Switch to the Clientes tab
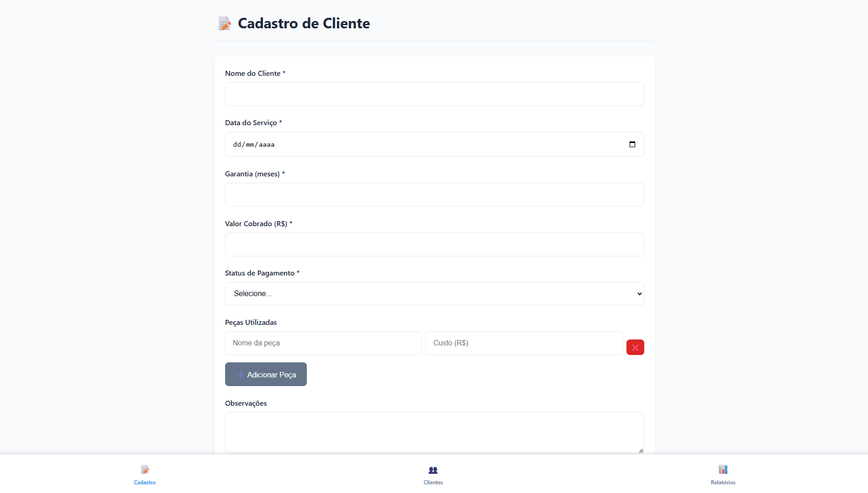The image size is (868, 493). pos(433,482)
